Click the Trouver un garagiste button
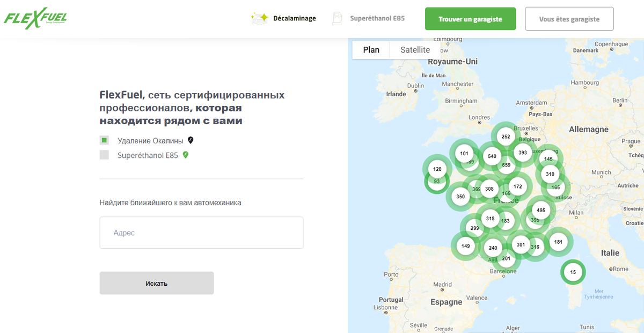The image size is (644, 333). (x=470, y=18)
